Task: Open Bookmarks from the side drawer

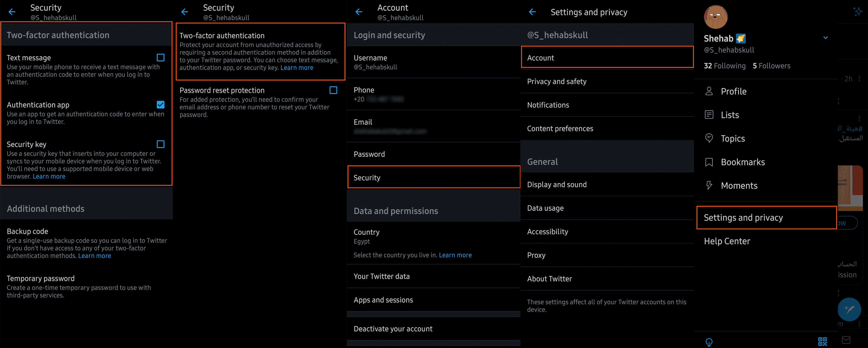Action: [742, 162]
